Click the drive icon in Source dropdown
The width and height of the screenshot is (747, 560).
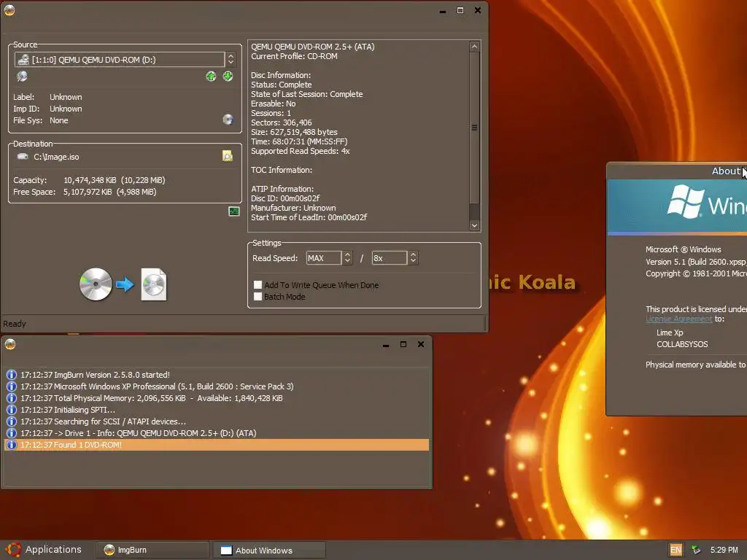coord(23,60)
